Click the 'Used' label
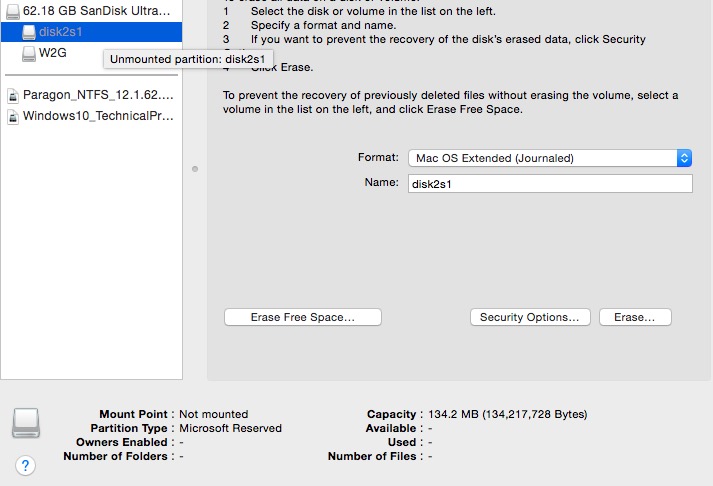 (402, 442)
